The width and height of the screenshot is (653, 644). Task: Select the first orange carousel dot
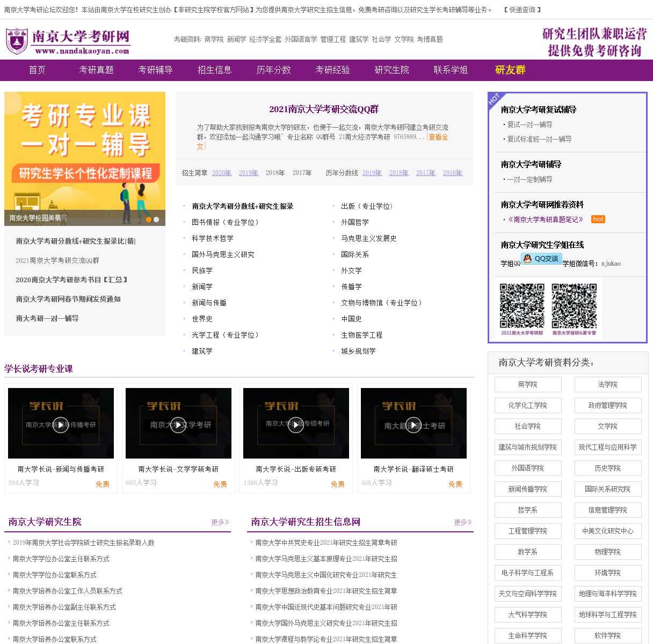[148, 219]
